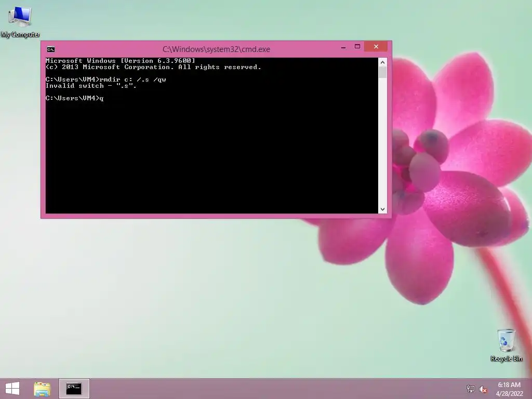The width and height of the screenshot is (532, 399).
Task: Click the console scrollbar down arrow
Action: [382, 209]
